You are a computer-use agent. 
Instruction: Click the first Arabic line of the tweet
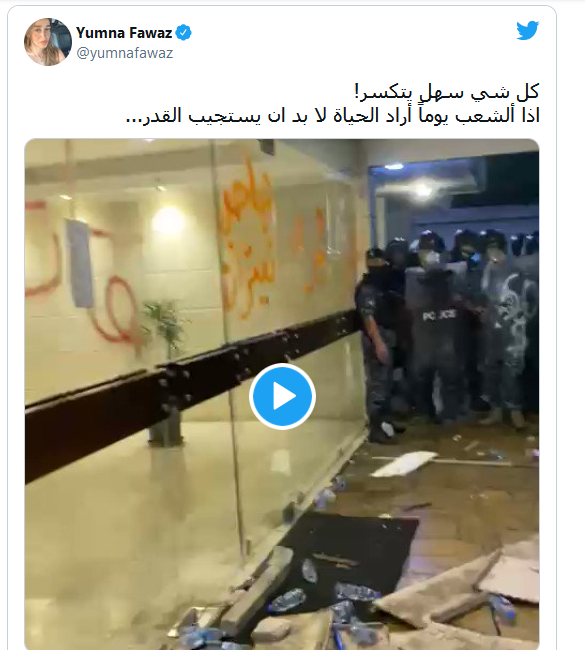(447, 92)
